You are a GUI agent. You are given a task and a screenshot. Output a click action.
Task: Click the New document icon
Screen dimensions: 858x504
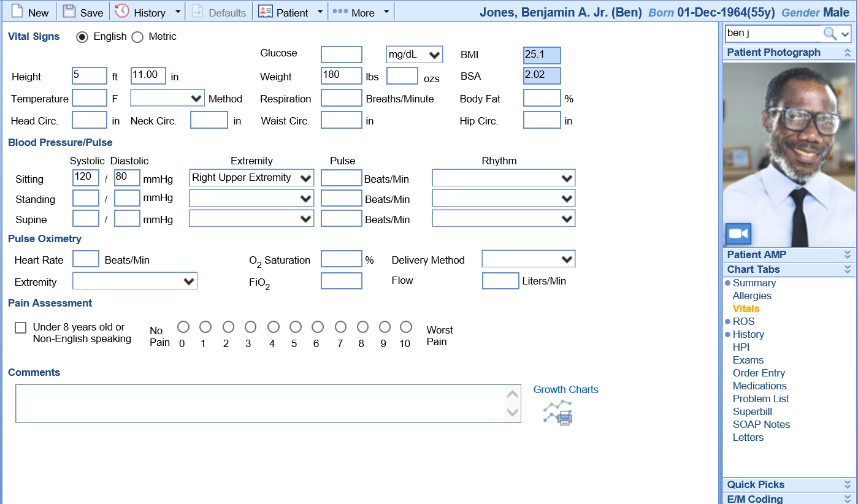click(x=17, y=12)
